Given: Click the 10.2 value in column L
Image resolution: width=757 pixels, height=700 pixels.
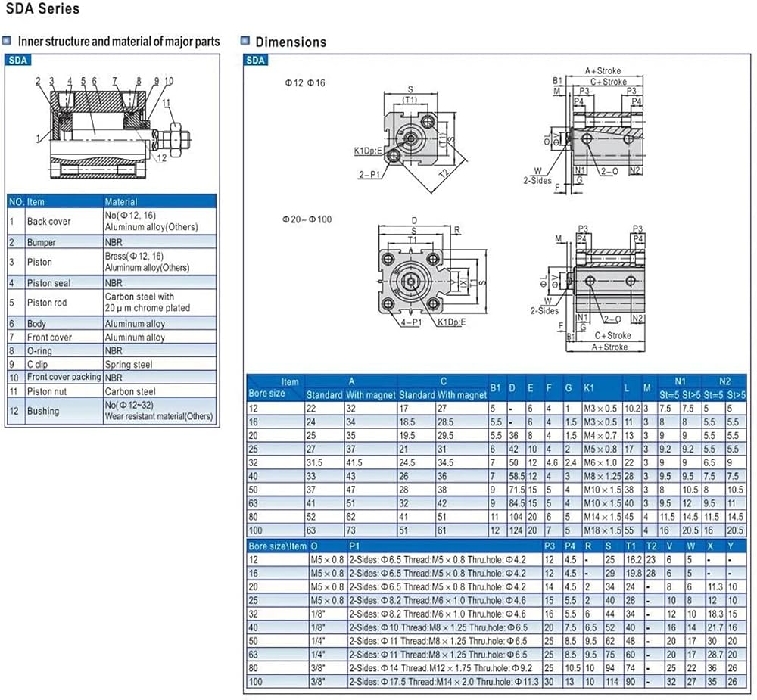Looking at the screenshot, I should click(632, 409).
